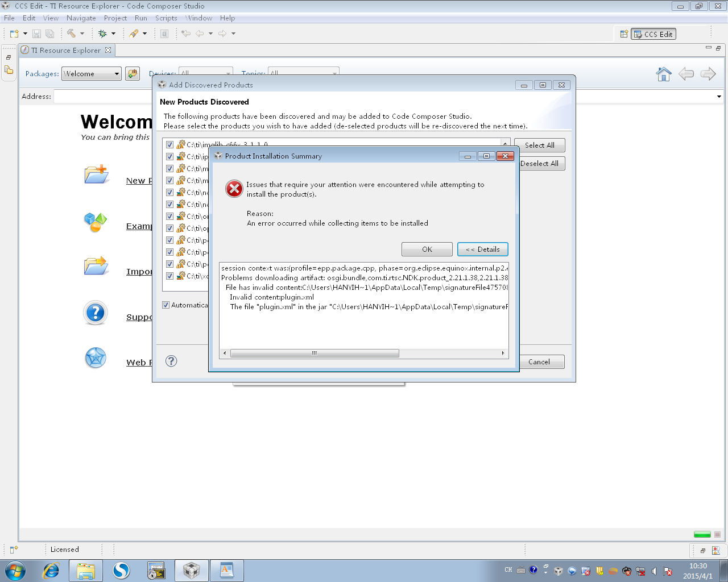This screenshot has width=728, height=582.
Task: Click the Web Resources globe icon
Action: 96,358
